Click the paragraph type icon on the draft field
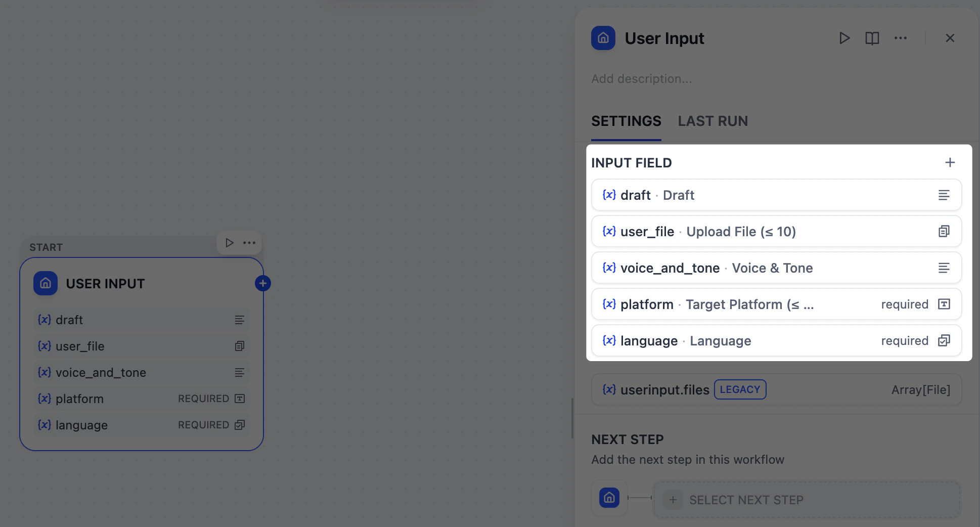This screenshot has width=980, height=527. (x=944, y=195)
